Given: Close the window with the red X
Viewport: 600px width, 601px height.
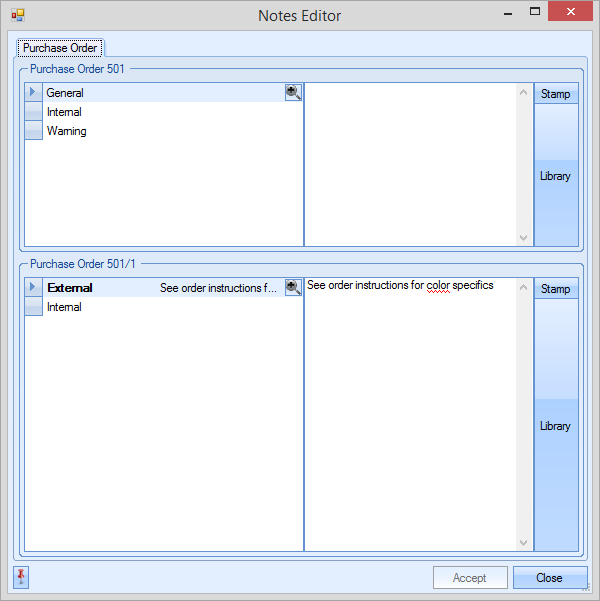Looking at the screenshot, I should click(570, 11).
